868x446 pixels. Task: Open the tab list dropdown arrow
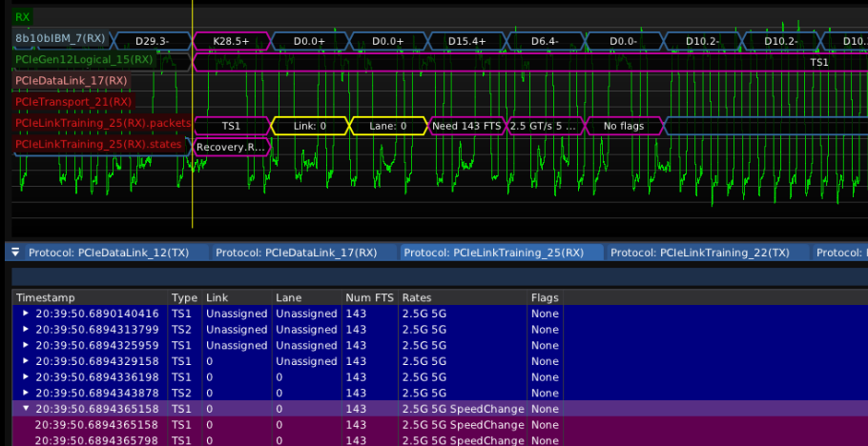[13, 253]
